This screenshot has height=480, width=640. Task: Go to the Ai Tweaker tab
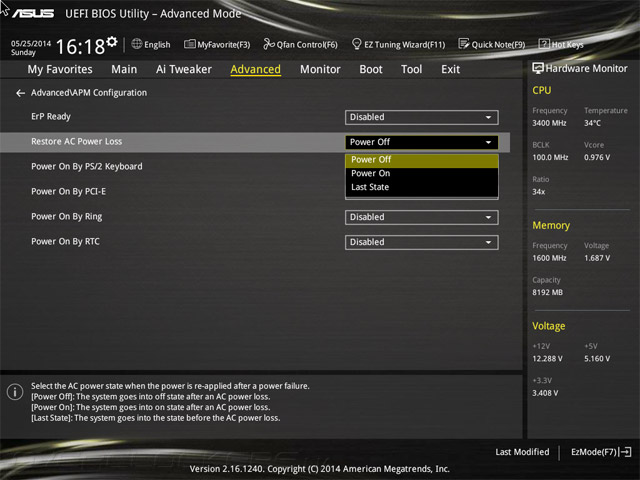pyautogui.click(x=184, y=69)
